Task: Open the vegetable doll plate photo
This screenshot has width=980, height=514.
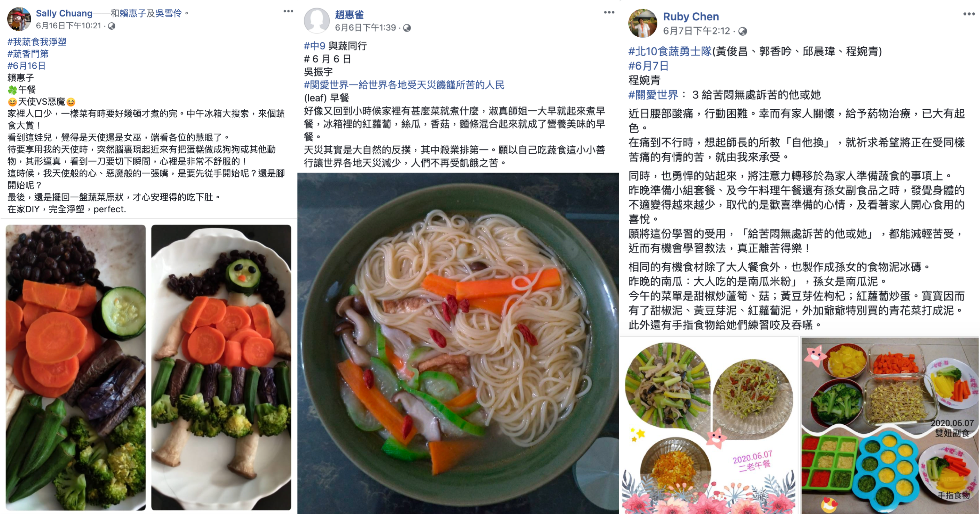Action: [x=221, y=367]
